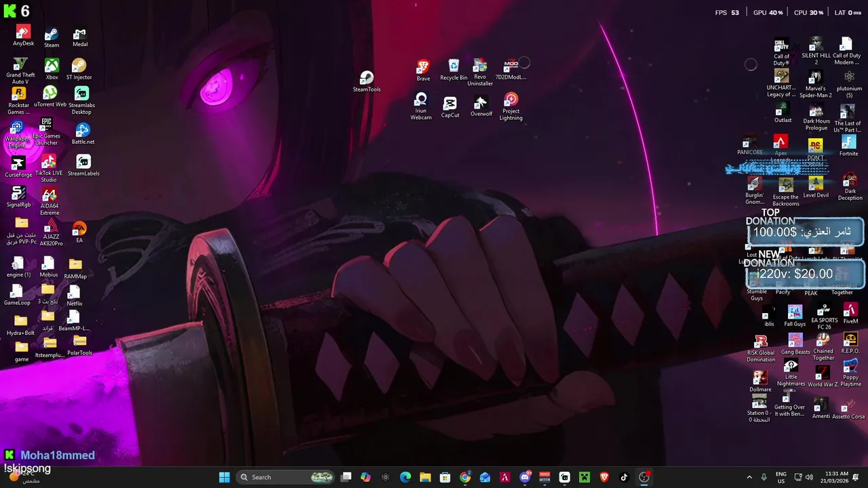The height and width of the screenshot is (488, 868).
Task: Select the Dark Hours Prologue shortcut
Action: coord(816,118)
